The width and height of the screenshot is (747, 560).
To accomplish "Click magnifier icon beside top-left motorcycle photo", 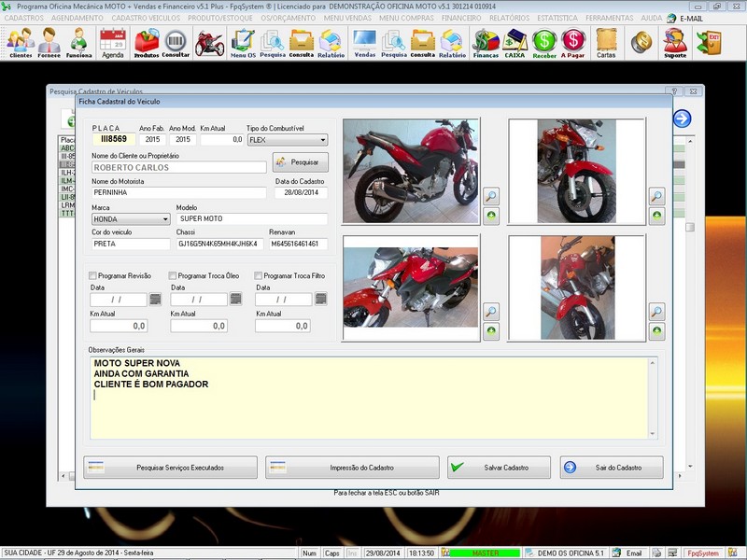I will tap(491, 196).
